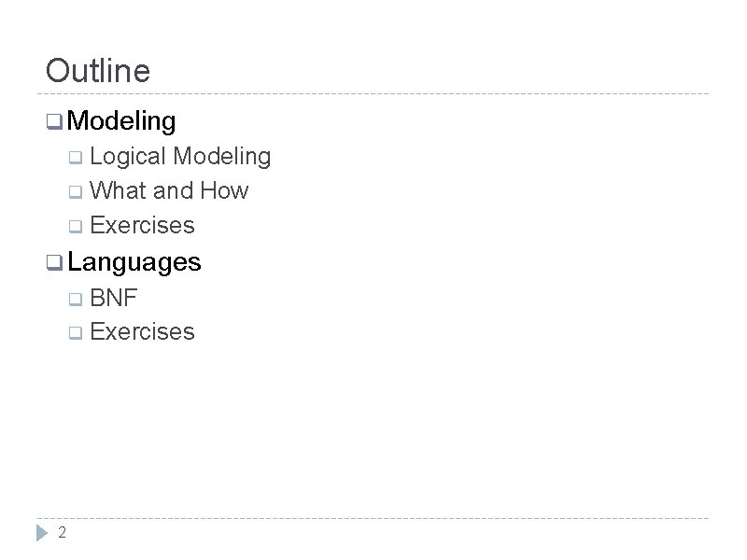
Task: Click the What and How text
Action: click(x=170, y=190)
